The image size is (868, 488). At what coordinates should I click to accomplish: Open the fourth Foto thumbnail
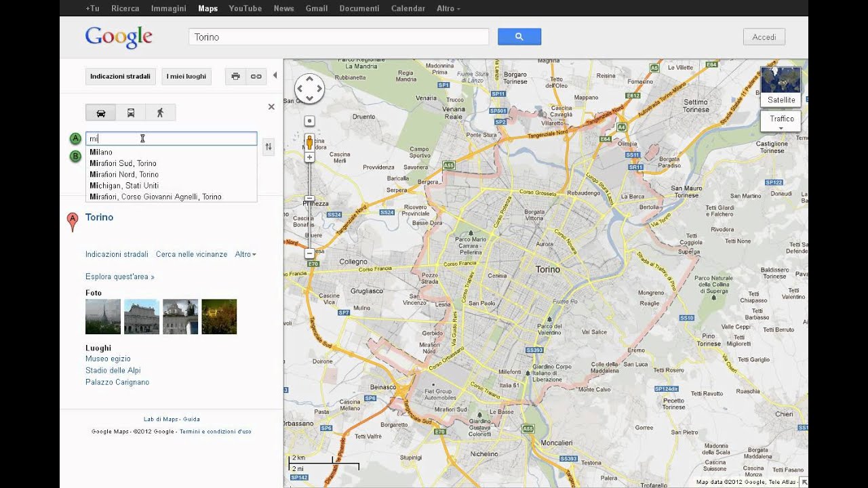[x=219, y=317]
